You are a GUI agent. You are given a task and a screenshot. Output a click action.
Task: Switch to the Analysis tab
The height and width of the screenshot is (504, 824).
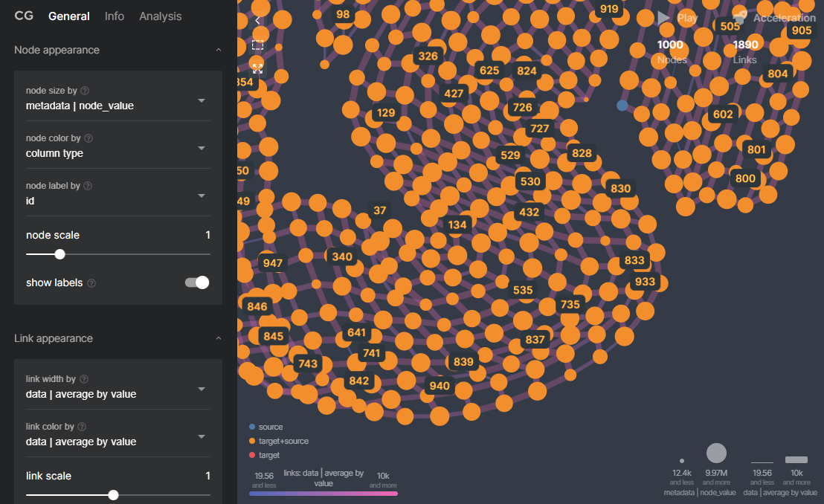click(x=160, y=16)
